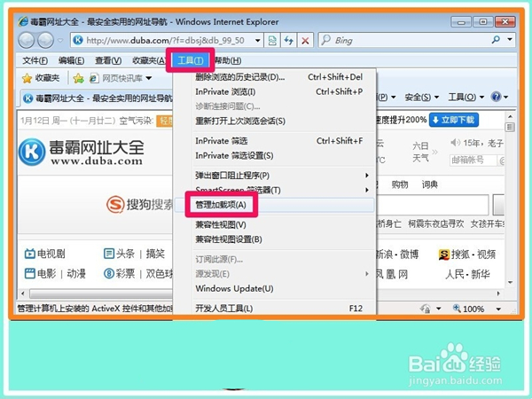Click the zoom magnifier icon in status bar
Screen dimensions: 532x399
pyautogui.click(x=457, y=308)
